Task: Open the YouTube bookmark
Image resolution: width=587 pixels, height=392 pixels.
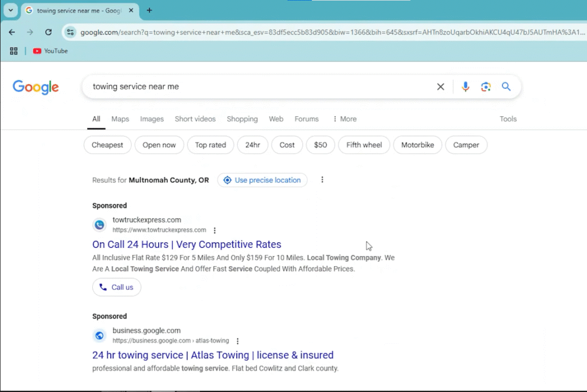Action: point(50,51)
